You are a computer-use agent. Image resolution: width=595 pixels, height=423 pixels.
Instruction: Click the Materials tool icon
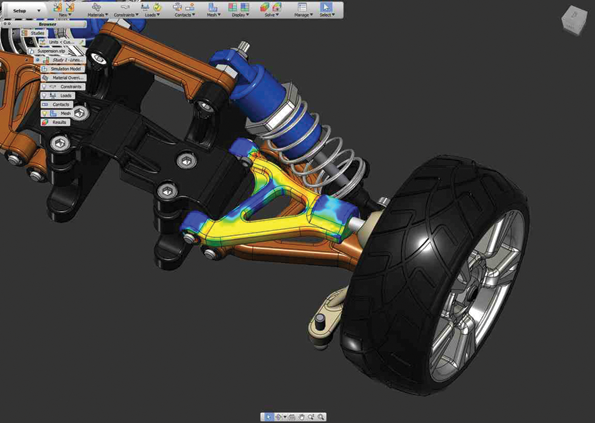(96, 7)
